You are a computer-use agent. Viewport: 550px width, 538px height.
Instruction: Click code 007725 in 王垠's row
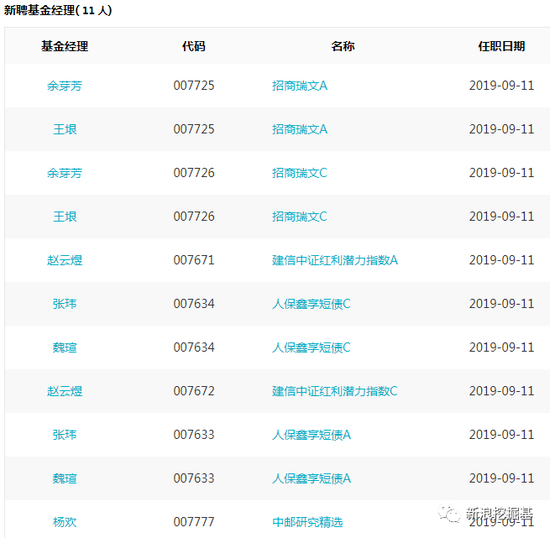coord(194,129)
